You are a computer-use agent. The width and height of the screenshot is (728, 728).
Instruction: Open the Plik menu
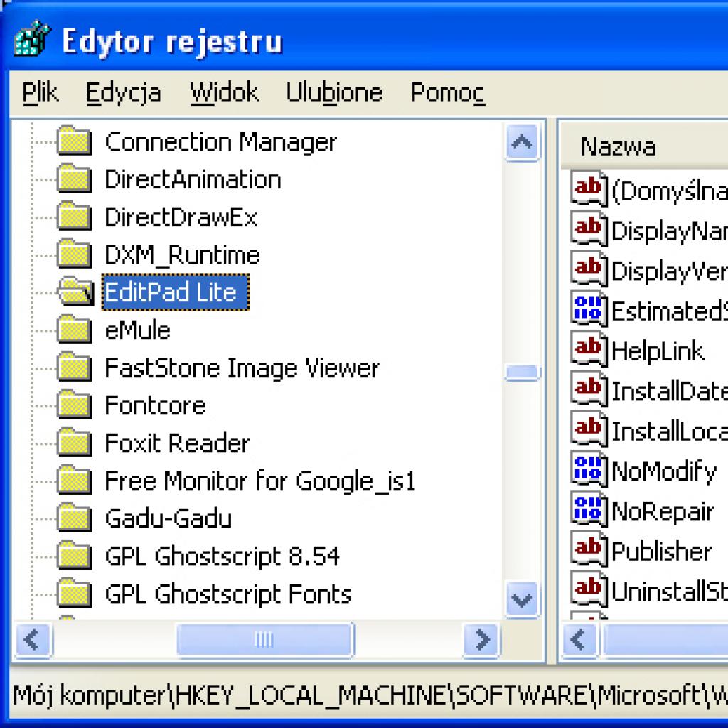[41, 92]
